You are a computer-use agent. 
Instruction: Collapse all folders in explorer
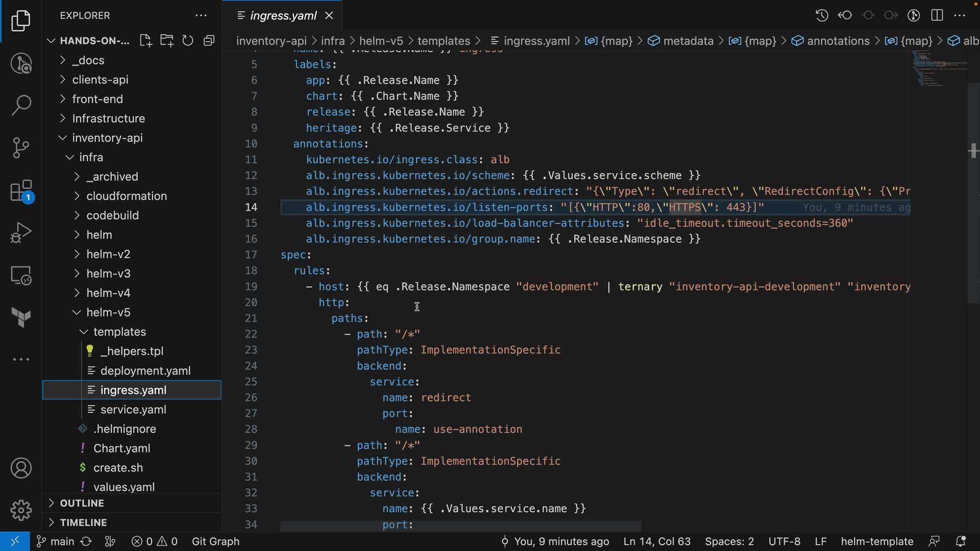[209, 41]
